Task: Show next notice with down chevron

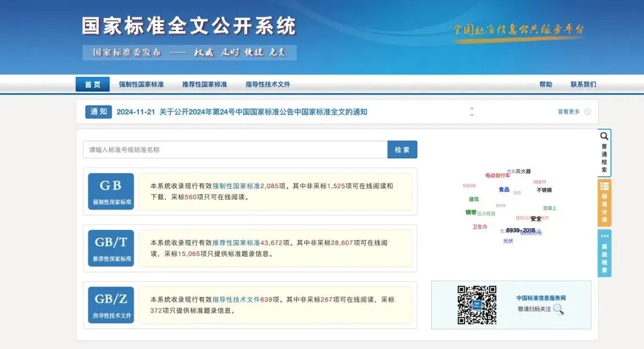Action: (472, 115)
